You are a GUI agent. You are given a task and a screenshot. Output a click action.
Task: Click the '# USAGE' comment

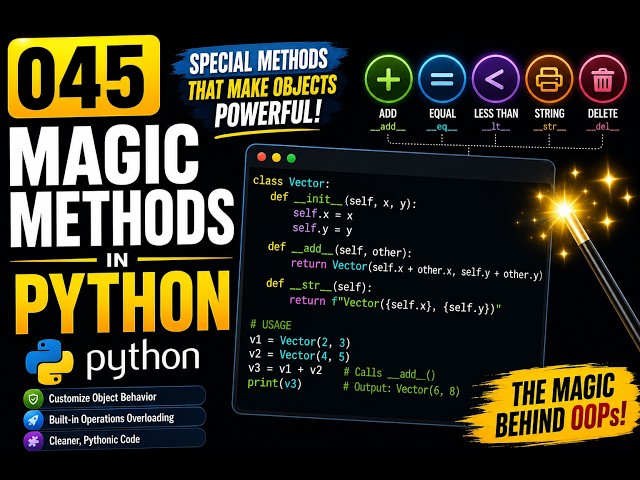271,325
